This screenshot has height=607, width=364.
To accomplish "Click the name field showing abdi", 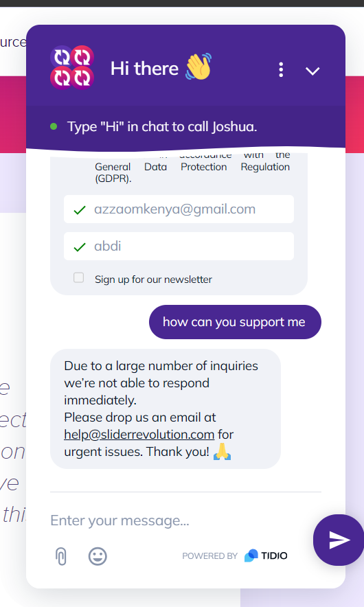I will click(179, 247).
